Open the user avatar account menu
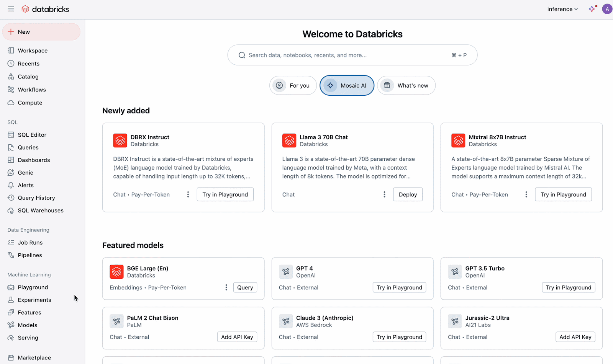This screenshot has width=613, height=364. click(x=607, y=9)
